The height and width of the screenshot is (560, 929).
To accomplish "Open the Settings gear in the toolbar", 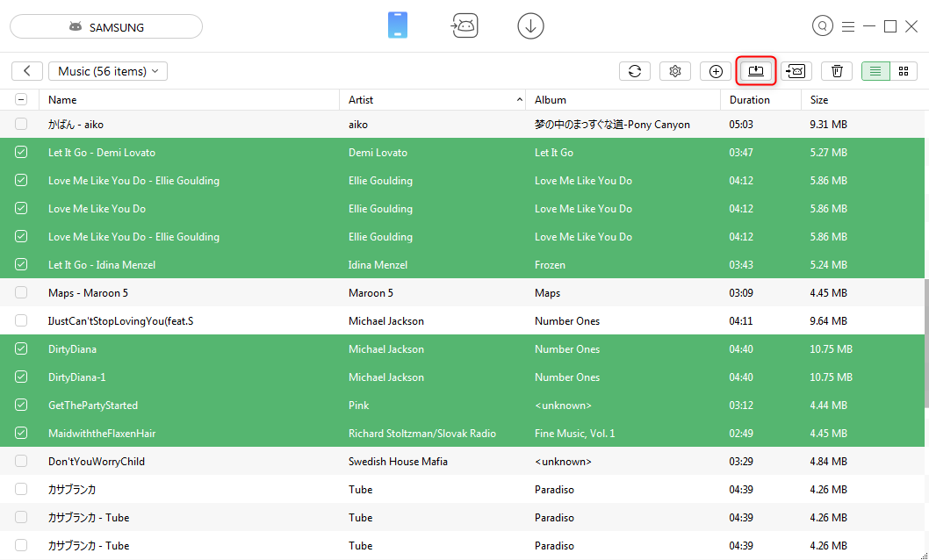I will 675,71.
